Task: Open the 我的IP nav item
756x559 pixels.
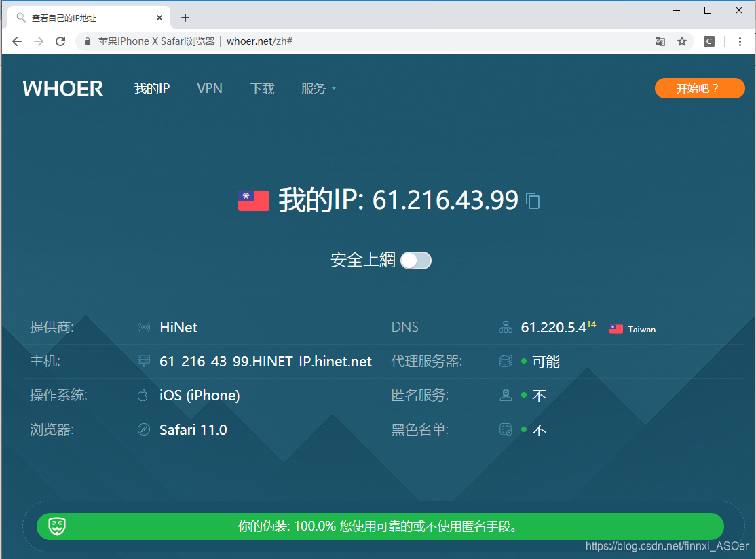Action: 152,89
